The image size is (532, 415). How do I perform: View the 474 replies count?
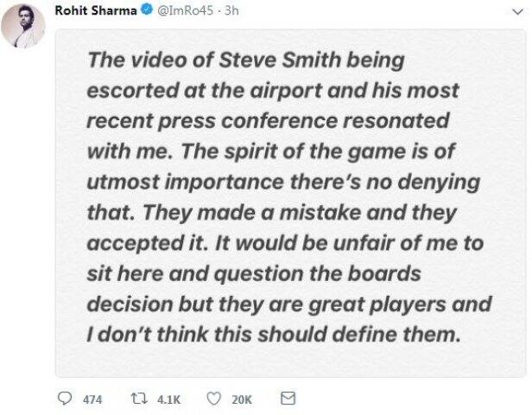point(92,399)
